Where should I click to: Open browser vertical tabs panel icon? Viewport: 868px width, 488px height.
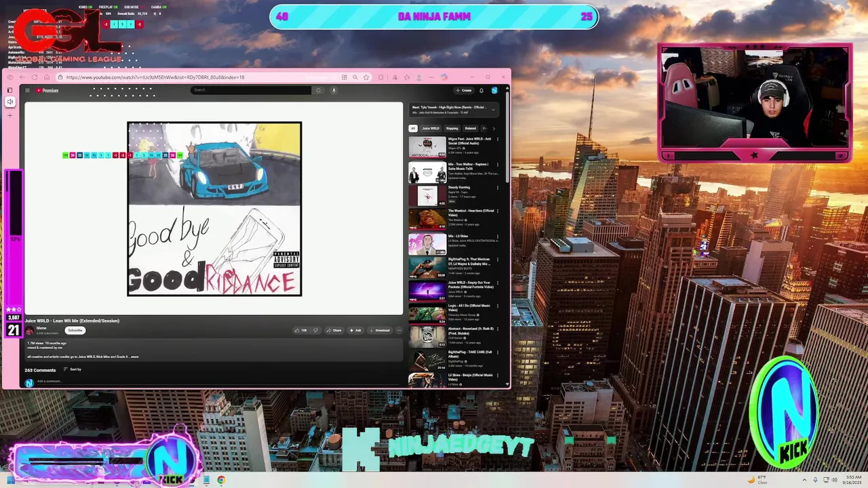(x=9, y=90)
